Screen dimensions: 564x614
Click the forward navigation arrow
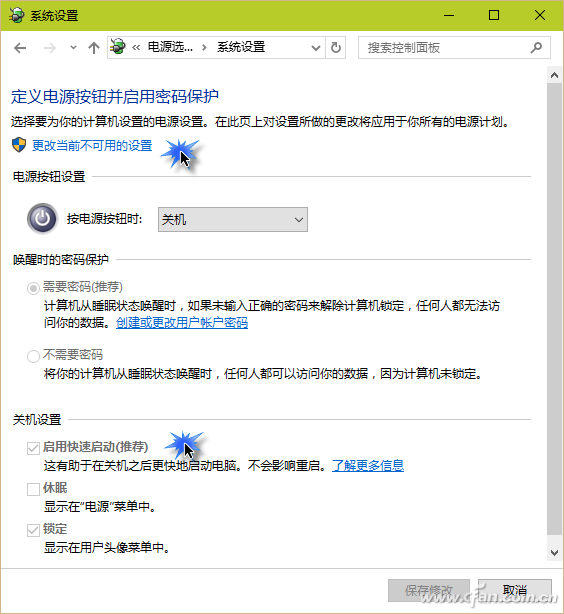click(50, 48)
